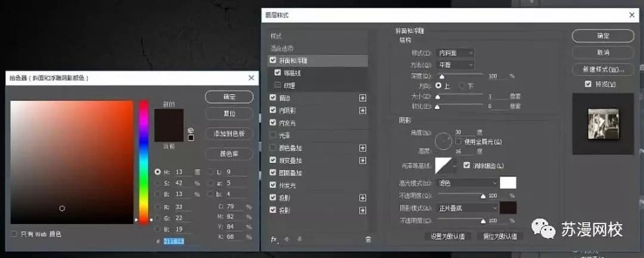The height and width of the screenshot is (258, 644).
Task: Select the H hue radio button
Action: [157, 171]
